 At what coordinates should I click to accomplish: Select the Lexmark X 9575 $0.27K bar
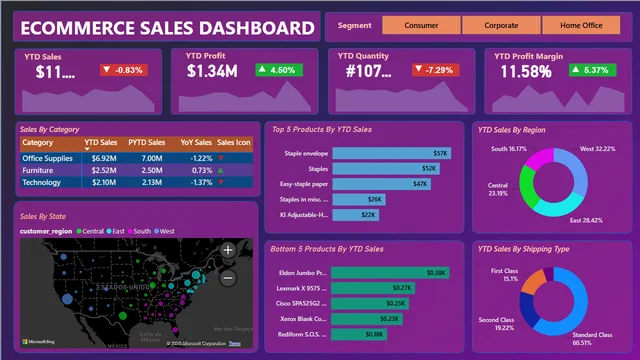(373, 288)
